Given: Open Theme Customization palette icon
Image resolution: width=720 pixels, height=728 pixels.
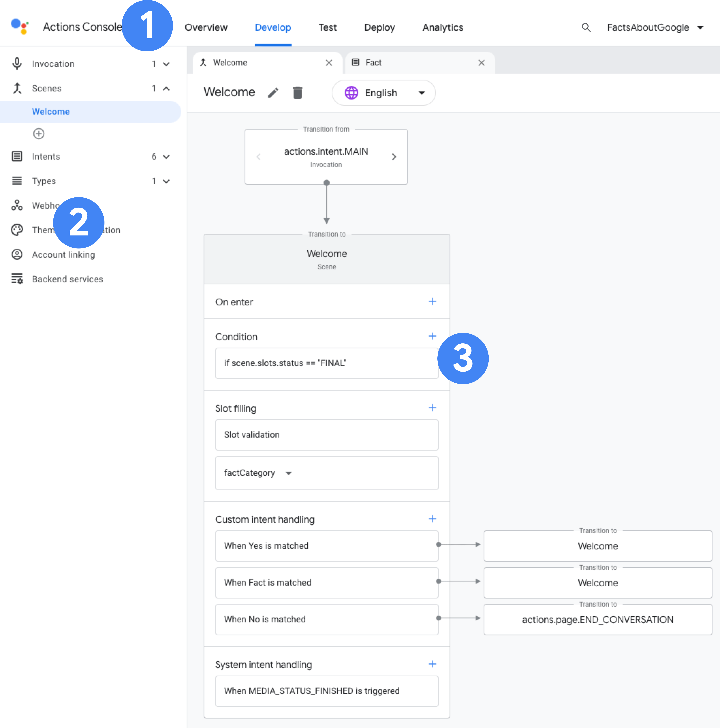Looking at the screenshot, I should pos(17,230).
